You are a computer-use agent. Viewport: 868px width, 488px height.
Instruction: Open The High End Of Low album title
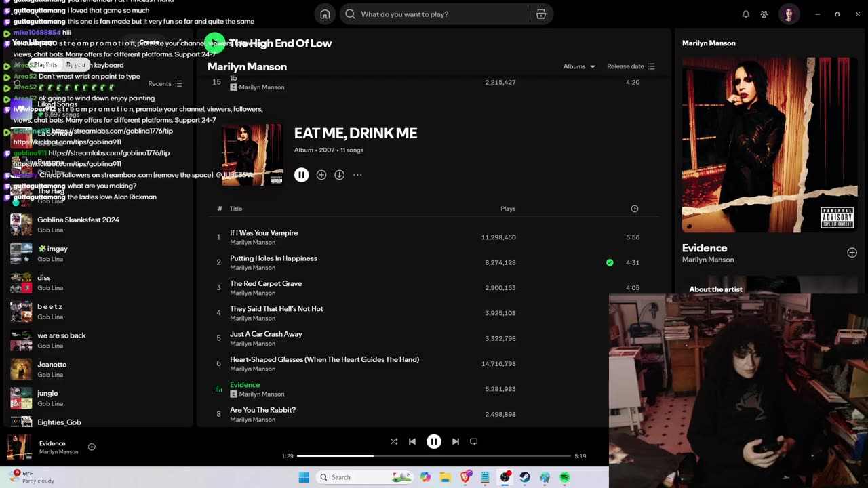[280, 43]
